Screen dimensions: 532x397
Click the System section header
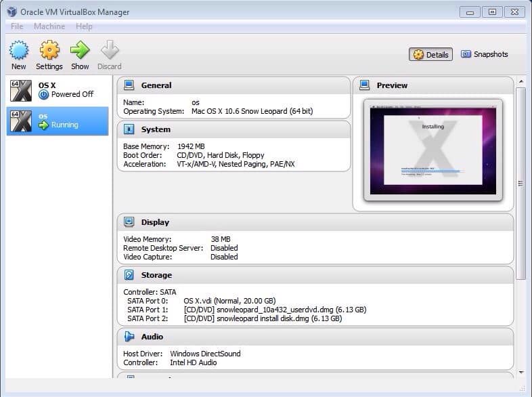coord(234,129)
